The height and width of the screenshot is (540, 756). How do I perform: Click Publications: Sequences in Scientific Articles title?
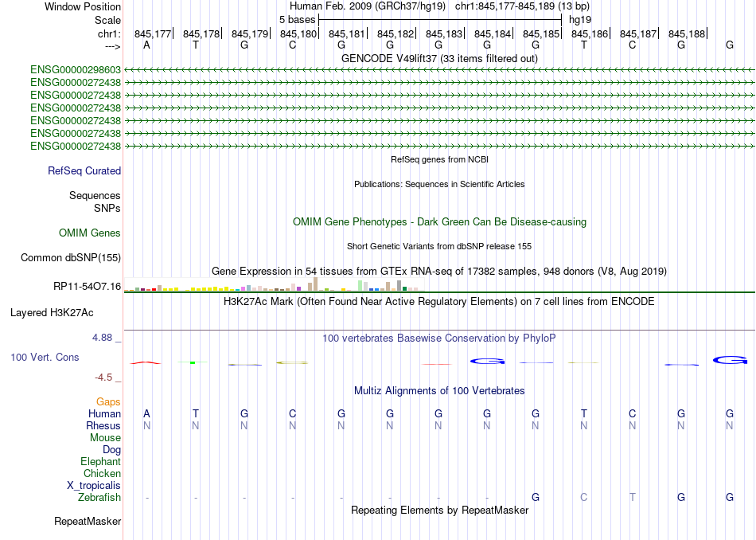pos(439,184)
